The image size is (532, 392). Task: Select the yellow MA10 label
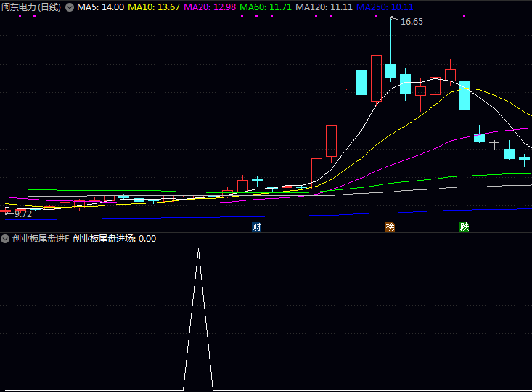click(x=154, y=7)
